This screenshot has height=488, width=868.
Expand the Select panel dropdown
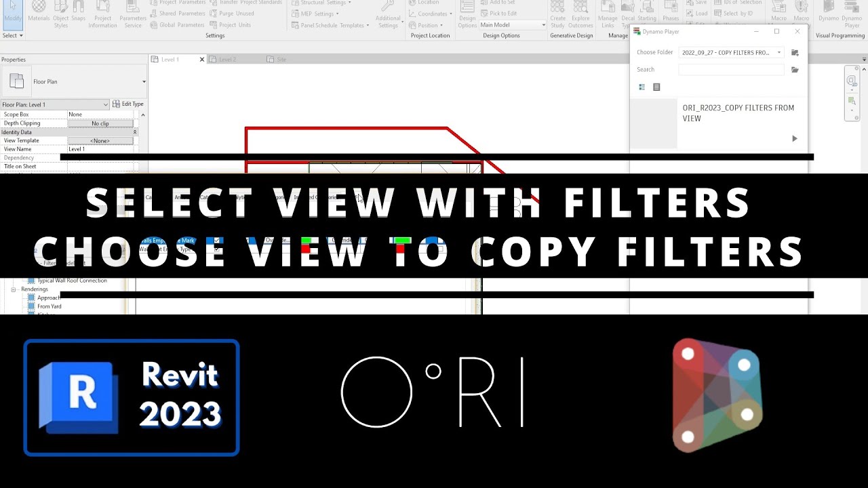coord(12,35)
